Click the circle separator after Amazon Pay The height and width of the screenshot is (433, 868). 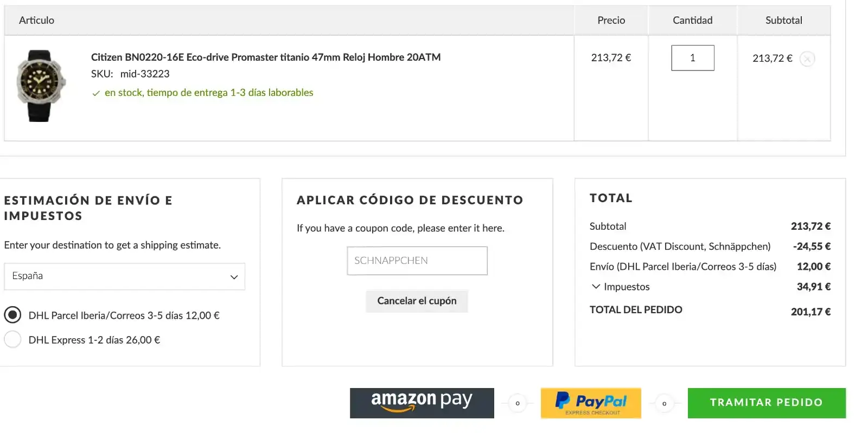[x=518, y=403]
